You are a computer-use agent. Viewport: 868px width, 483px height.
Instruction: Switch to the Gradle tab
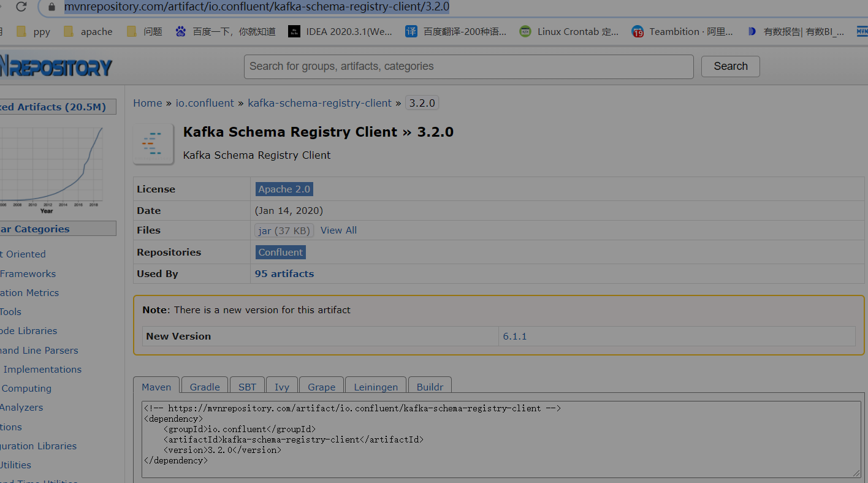[204, 387]
